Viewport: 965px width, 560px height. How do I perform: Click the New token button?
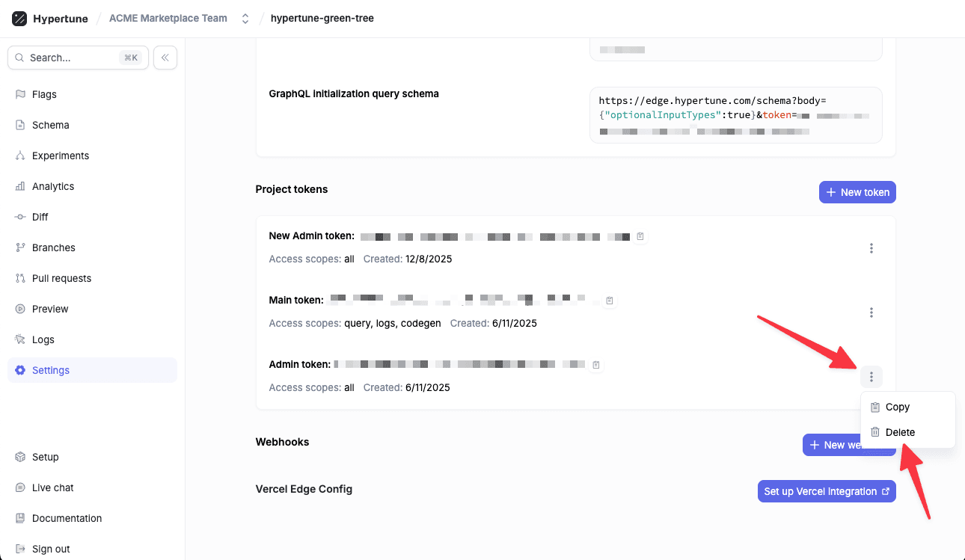(x=857, y=192)
